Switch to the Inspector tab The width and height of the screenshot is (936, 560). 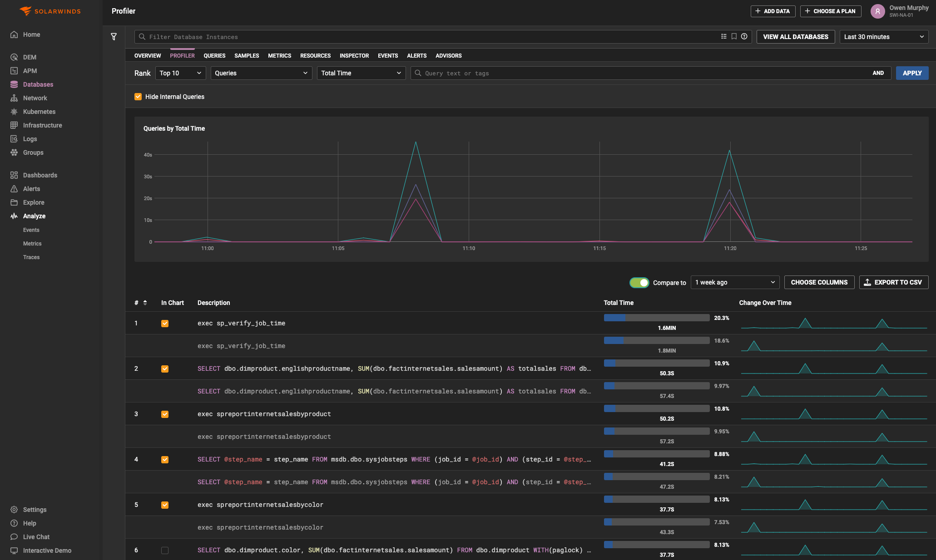(354, 55)
